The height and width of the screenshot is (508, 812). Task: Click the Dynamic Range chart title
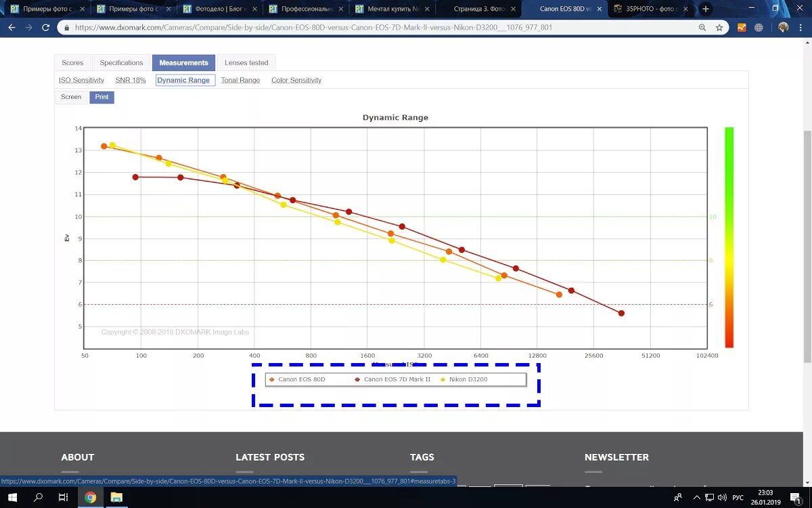395,117
